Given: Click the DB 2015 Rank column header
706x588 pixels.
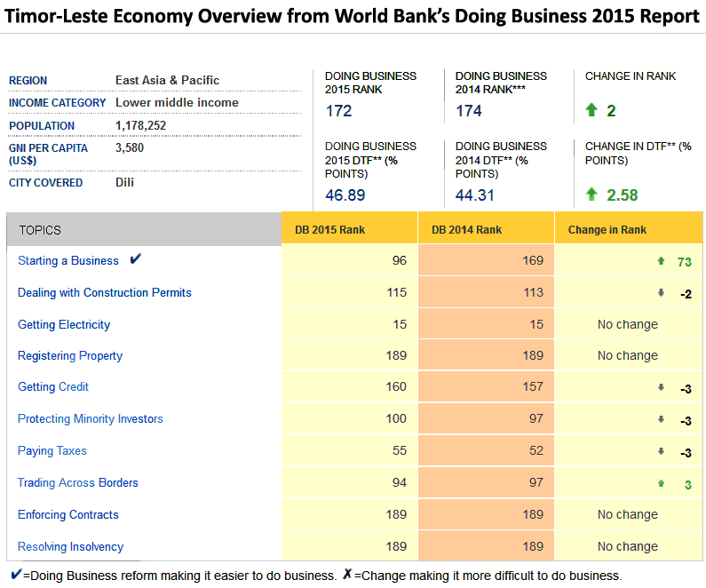Looking at the screenshot, I should point(329,230).
